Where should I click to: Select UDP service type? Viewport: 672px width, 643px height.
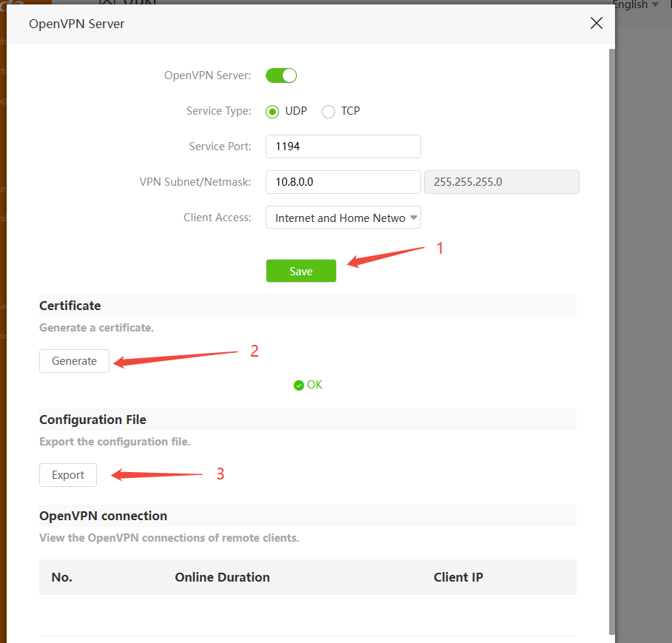(272, 112)
